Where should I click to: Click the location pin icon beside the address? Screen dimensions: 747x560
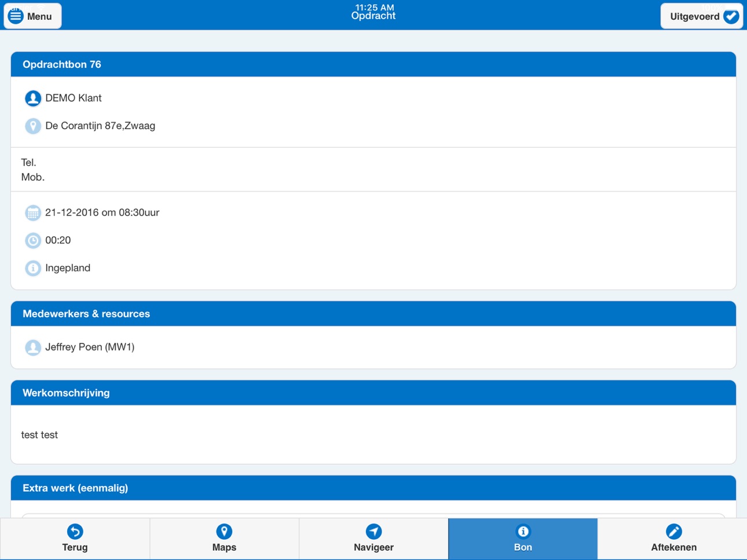33,126
